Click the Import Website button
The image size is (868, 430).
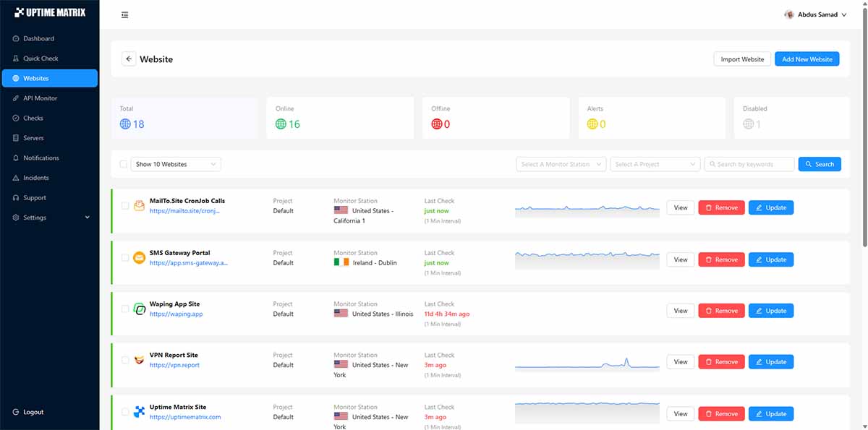(742, 59)
